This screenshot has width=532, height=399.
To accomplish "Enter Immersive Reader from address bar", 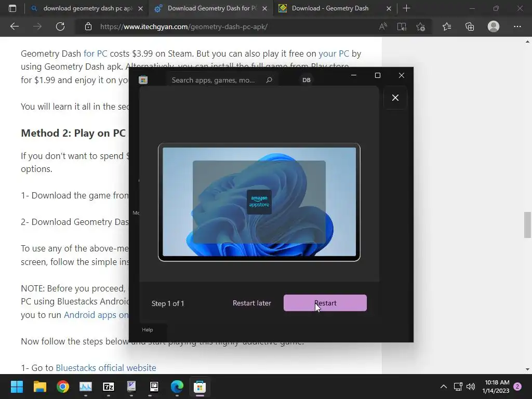I will point(402,26).
